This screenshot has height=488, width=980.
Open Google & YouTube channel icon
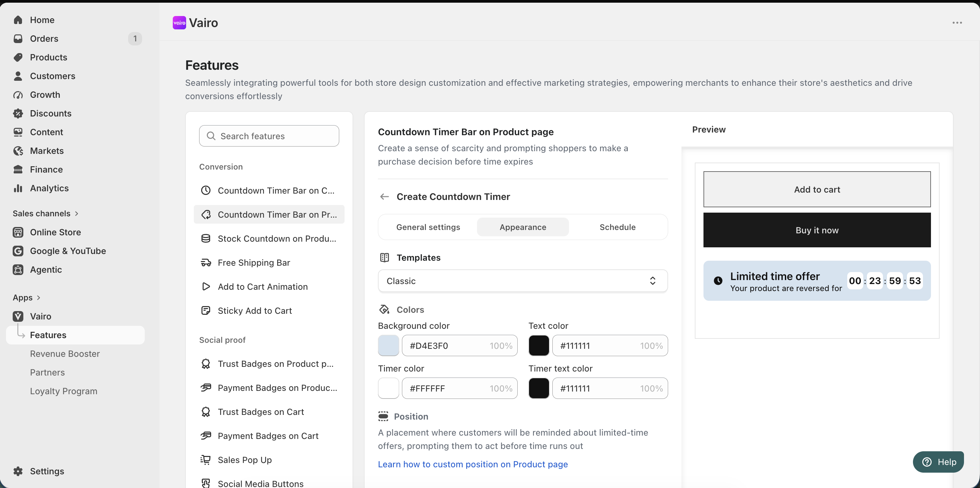[x=18, y=250]
